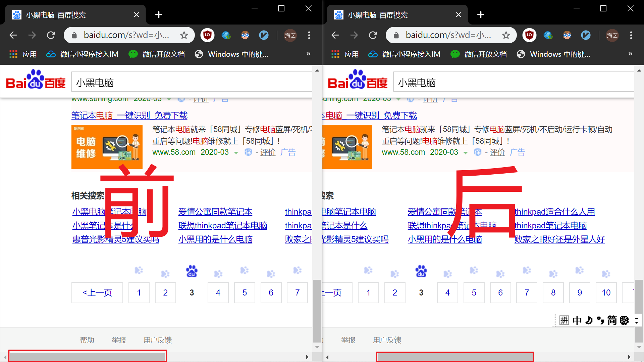
Task: Go to result page 4 in the left window
Action: [218, 292]
